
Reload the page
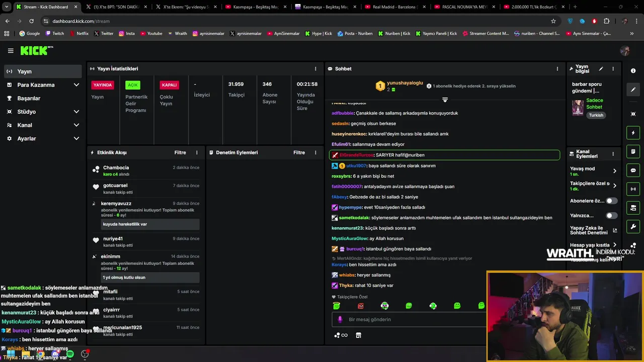pyautogui.click(x=31, y=21)
